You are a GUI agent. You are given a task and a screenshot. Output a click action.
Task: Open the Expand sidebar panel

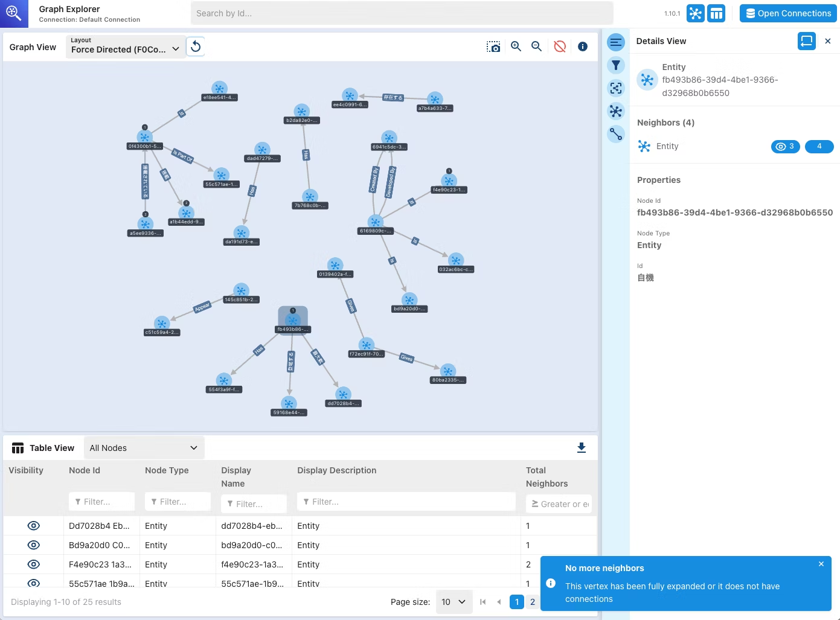(616, 88)
